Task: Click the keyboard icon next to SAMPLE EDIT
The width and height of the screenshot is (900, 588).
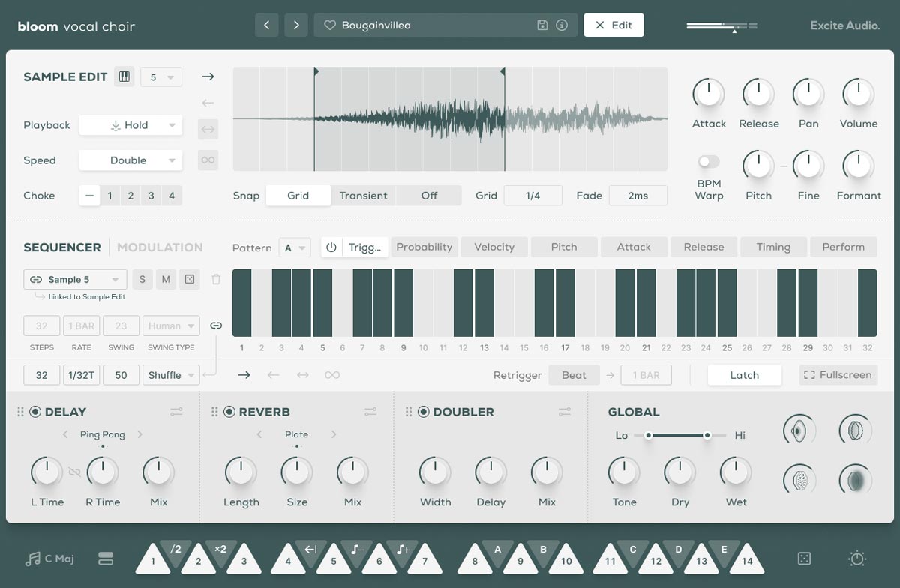Action: click(124, 76)
